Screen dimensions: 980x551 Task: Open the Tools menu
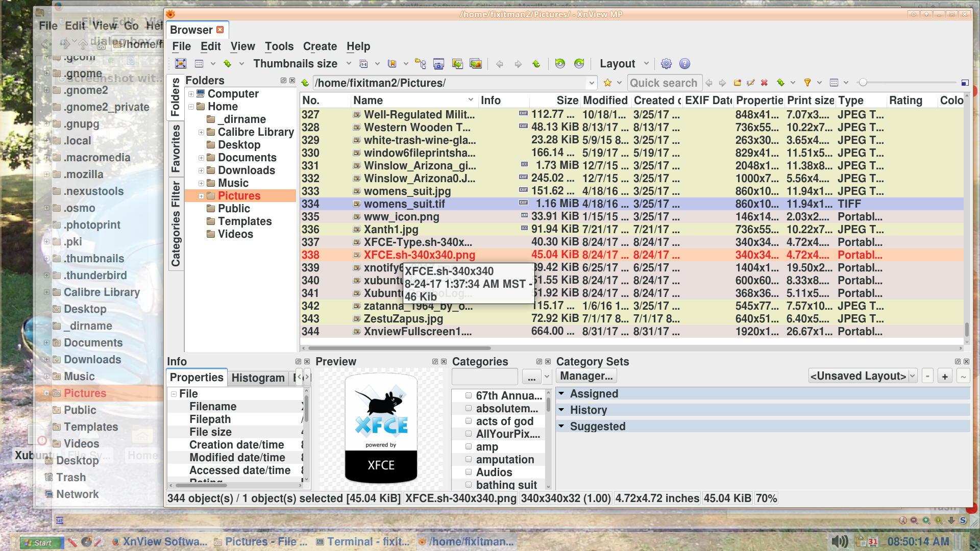[x=279, y=46]
